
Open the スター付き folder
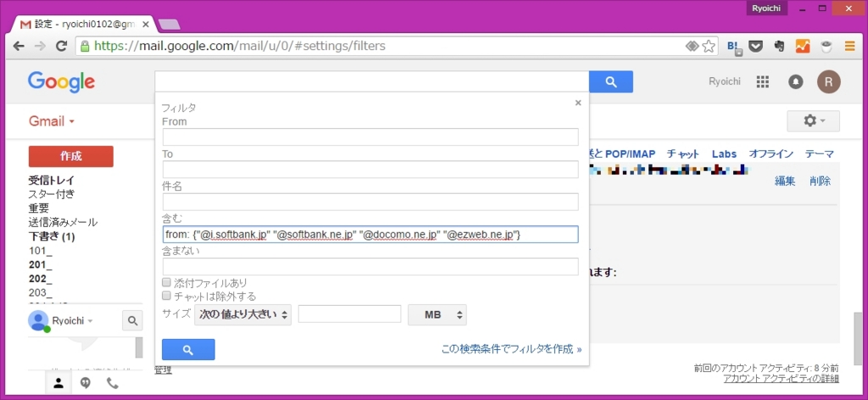click(x=52, y=194)
